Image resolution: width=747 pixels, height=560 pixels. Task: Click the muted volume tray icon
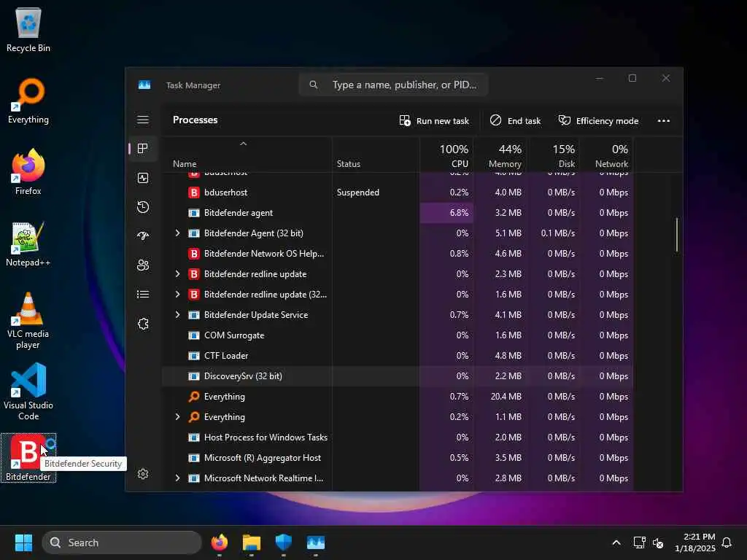658,542
